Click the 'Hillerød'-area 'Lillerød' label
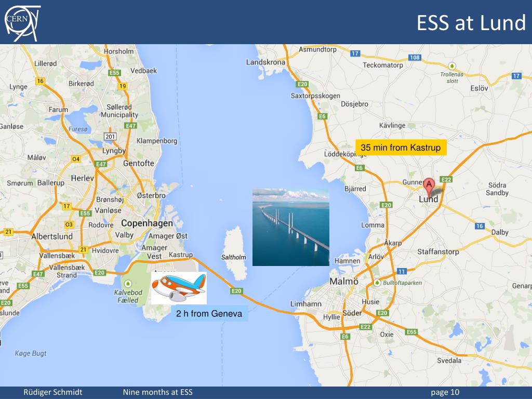The image size is (532, 399). click(x=46, y=63)
